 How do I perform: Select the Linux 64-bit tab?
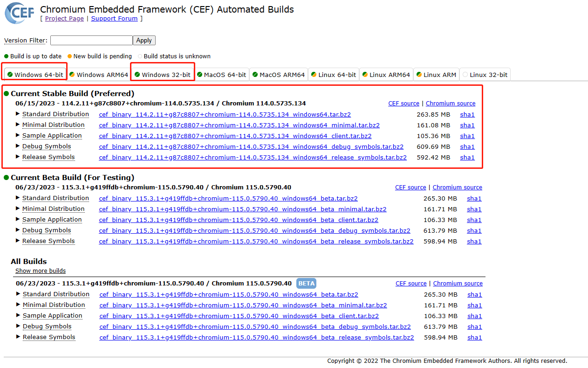point(334,75)
